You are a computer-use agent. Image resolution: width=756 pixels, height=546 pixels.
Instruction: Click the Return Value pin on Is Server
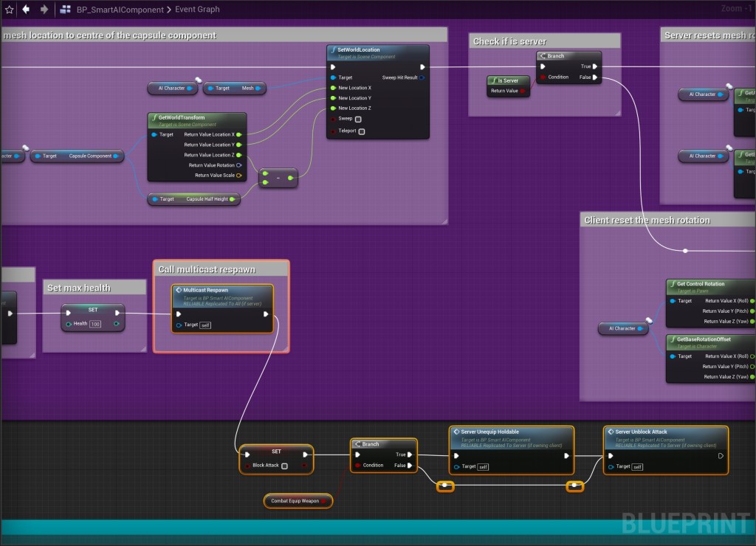(523, 91)
